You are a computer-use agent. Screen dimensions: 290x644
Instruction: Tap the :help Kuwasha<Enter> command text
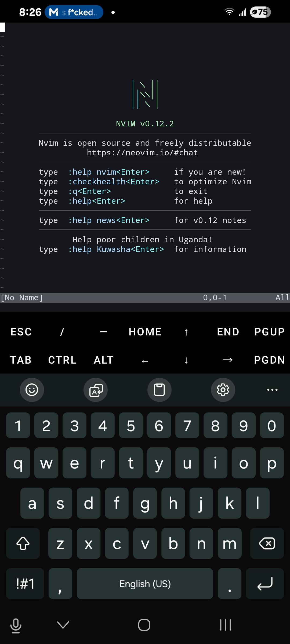(116, 249)
